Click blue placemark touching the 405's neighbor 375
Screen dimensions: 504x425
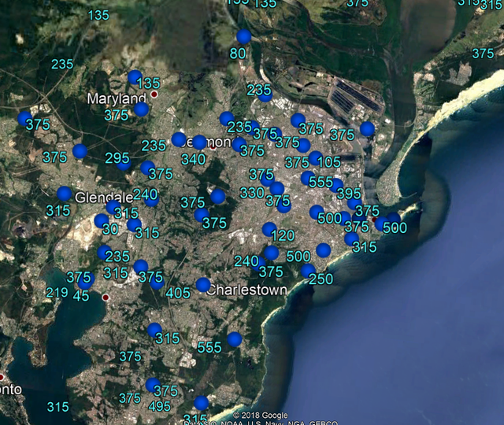[x=157, y=283]
